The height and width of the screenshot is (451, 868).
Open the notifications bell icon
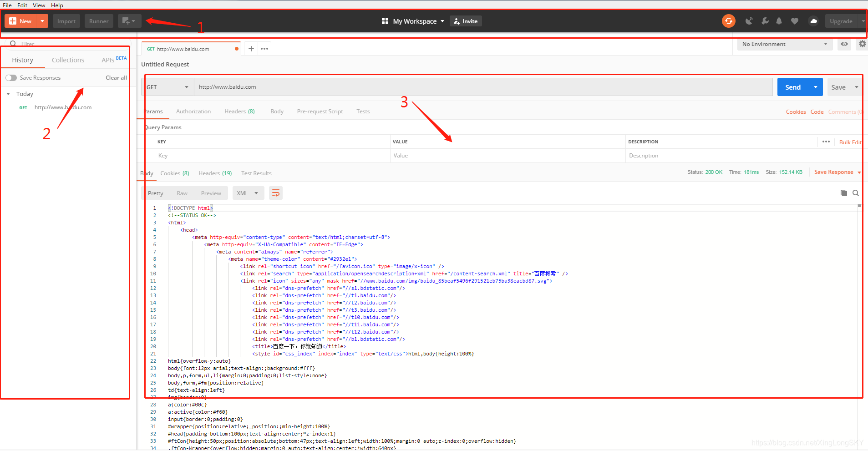(779, 21)
